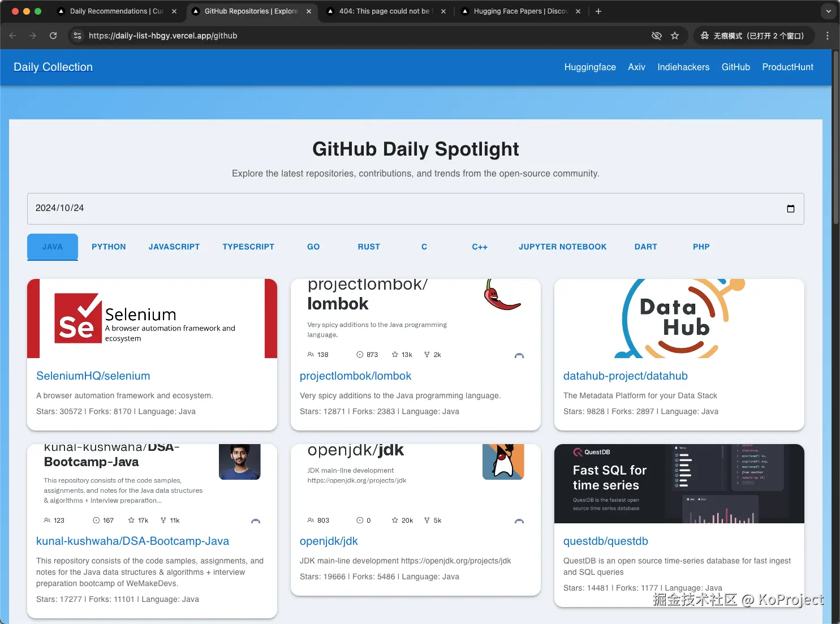Open datahub-project/datahub repository link
The image size is (840, 624).
pyautogui.click(x=626, y=376)
